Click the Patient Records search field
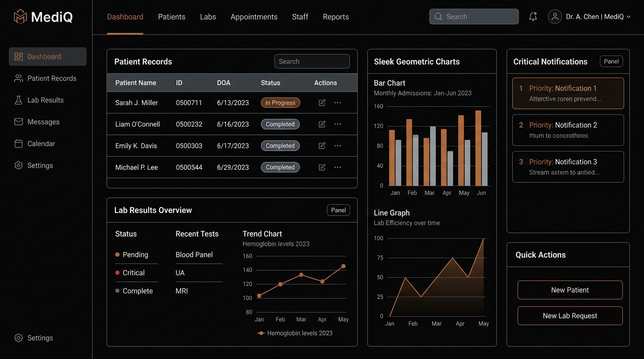 coord(312,62)
